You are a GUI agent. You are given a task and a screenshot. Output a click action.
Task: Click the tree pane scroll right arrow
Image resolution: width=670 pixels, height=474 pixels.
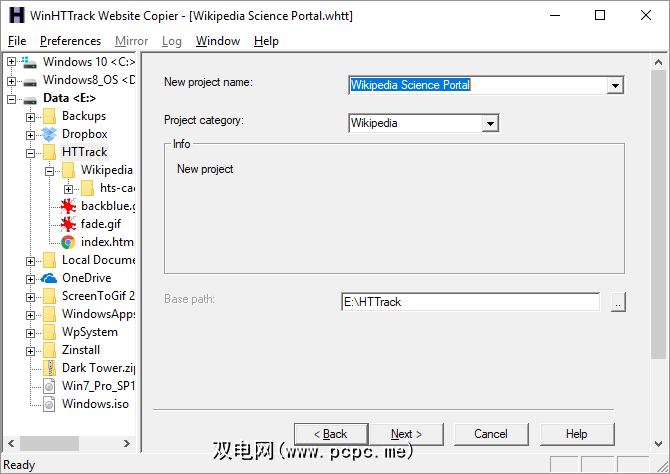point(127,443)
